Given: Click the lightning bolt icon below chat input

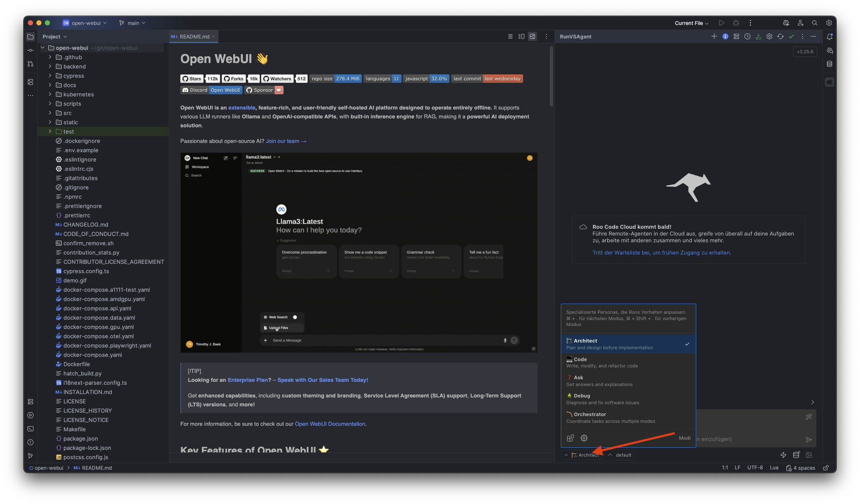Looking at the screenshot, I should 783,455.
